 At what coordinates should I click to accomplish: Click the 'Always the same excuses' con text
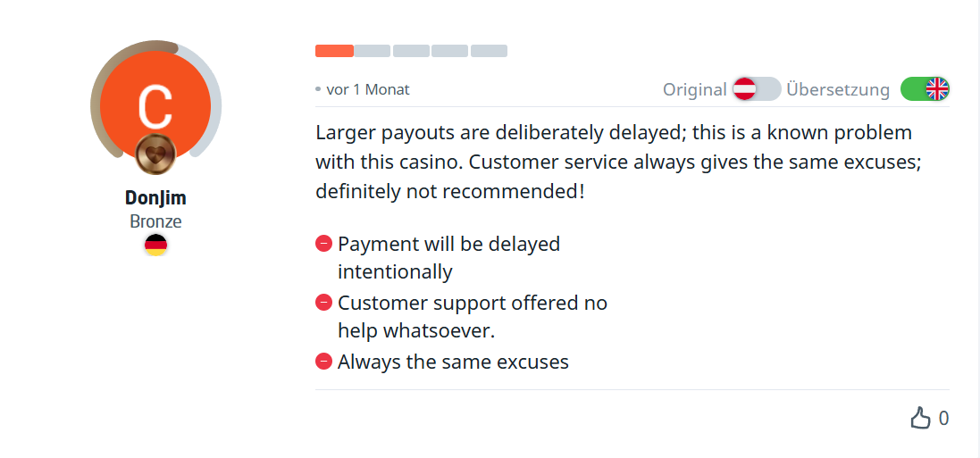[x=453, y=362]
